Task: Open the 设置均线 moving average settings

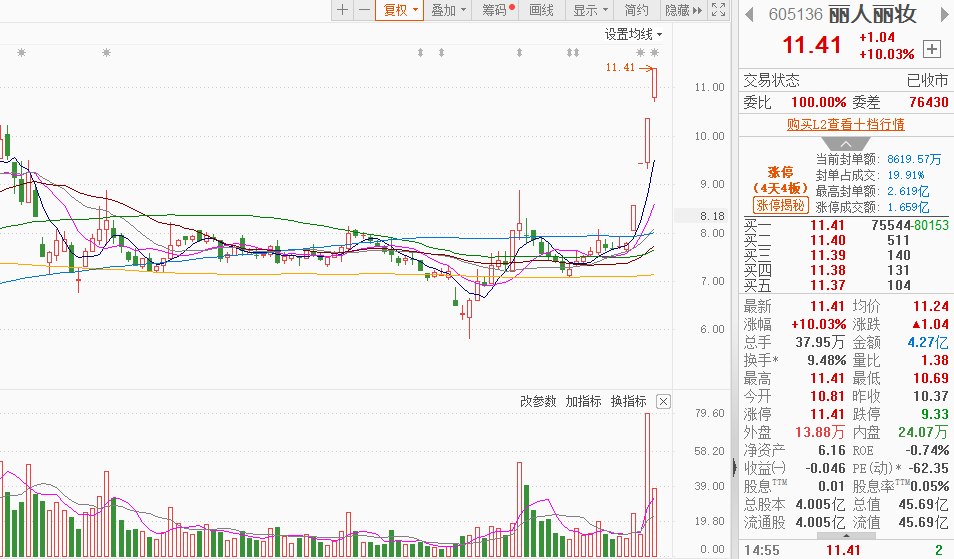Action: [633, 34]
